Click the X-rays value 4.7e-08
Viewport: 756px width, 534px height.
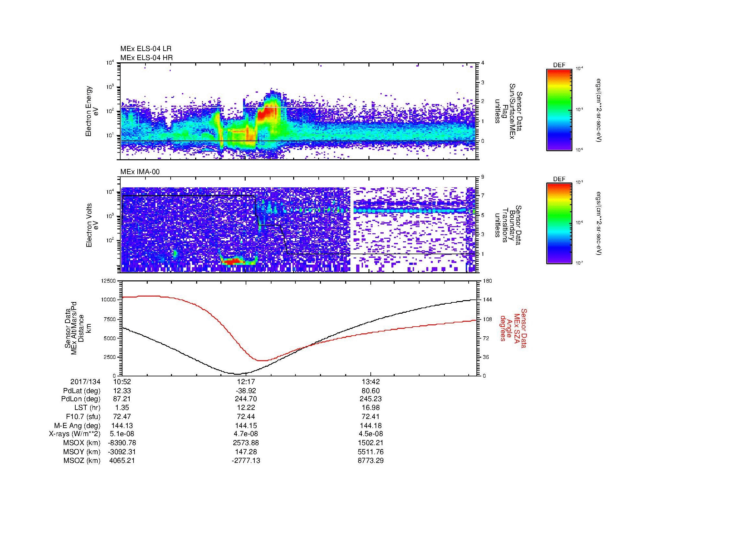coord(246,434)
